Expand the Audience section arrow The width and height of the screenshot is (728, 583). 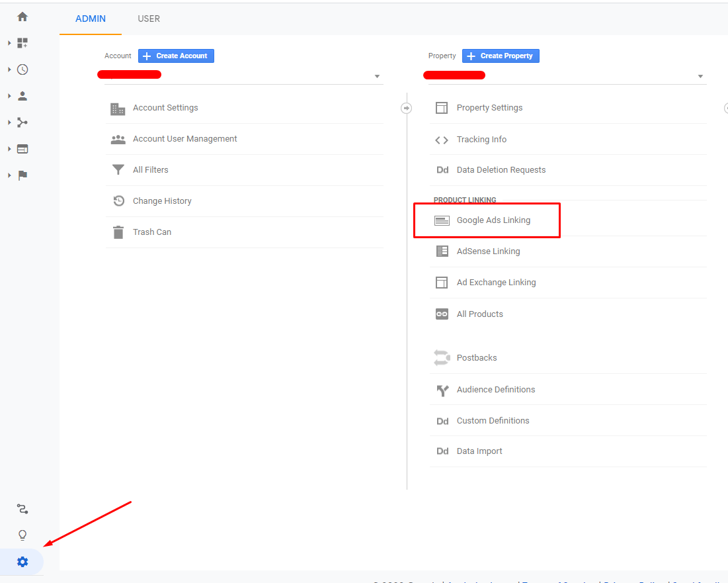tap(9, 96)
